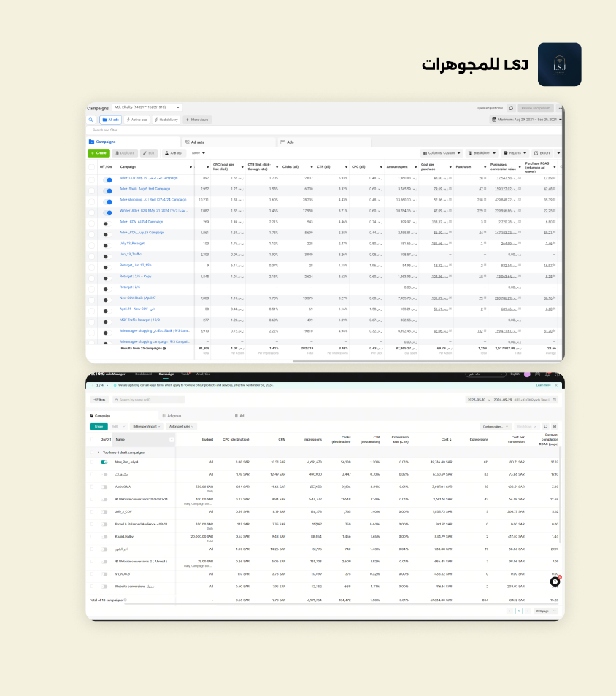Click the TikTok table refresh icon
Screen dimensions: 616x696
[545, 426]
